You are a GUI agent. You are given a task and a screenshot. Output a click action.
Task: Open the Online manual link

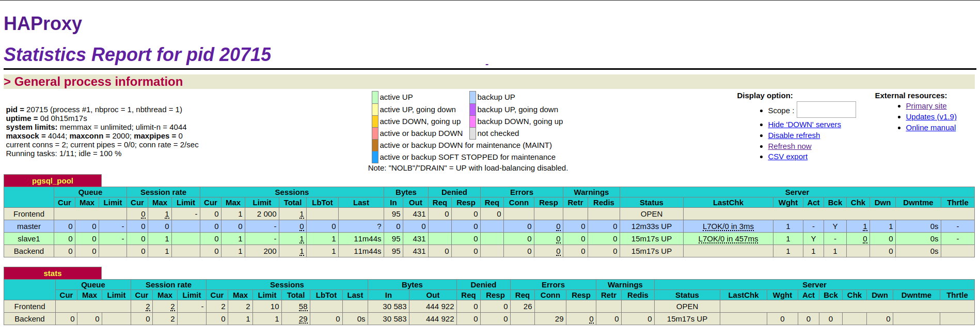[930, 128]
